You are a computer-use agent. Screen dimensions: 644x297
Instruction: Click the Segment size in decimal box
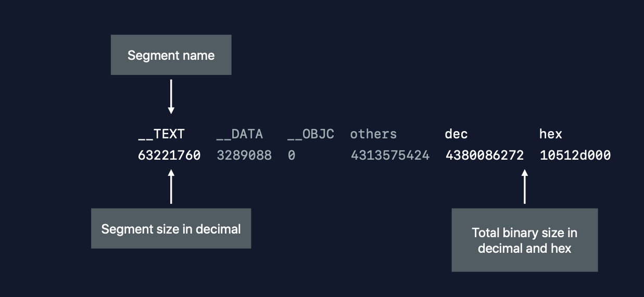pyautogui.click(x=171, y=228)
